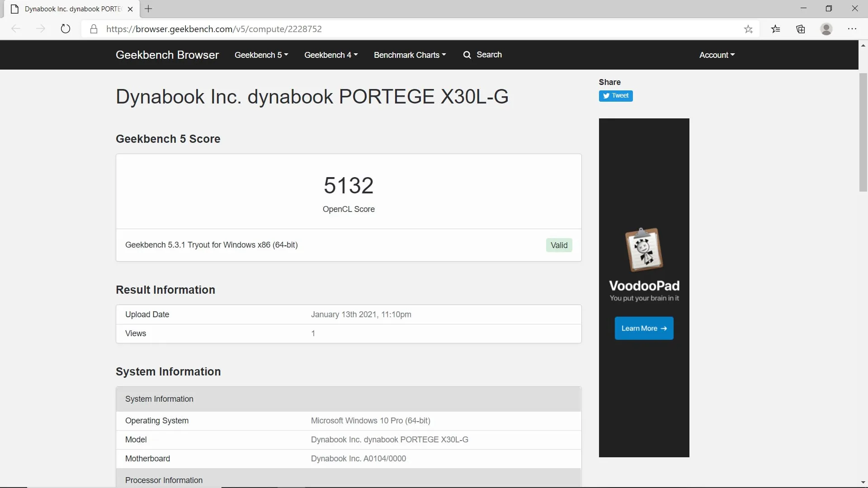Open the browser profile avatar

(x=826, y=29)
